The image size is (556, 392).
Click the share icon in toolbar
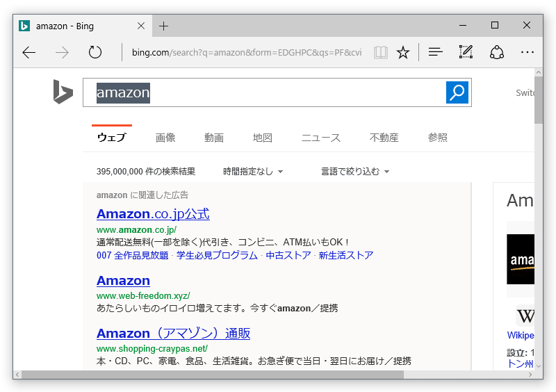pos(497,53)
